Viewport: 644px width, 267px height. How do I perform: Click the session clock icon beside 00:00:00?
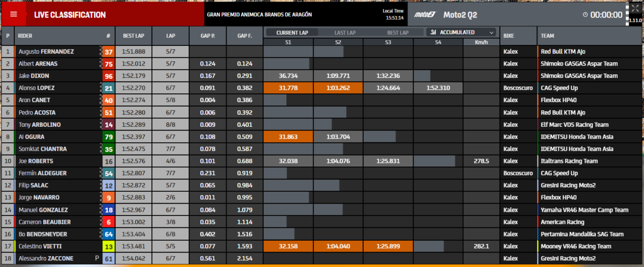[585, 15]
